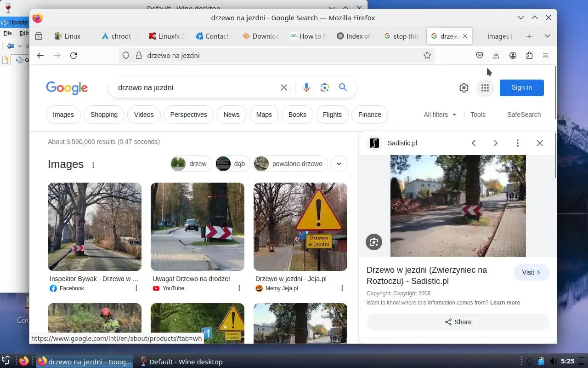This screenshot has height=368, width=588.
Task: Search by image with the Lens icon
Action: [x=325, y=87]
